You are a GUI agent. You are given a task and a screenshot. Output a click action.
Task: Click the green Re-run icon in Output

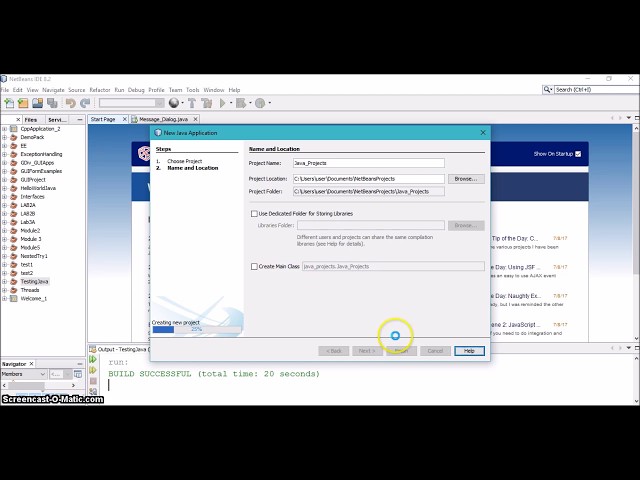93,360
